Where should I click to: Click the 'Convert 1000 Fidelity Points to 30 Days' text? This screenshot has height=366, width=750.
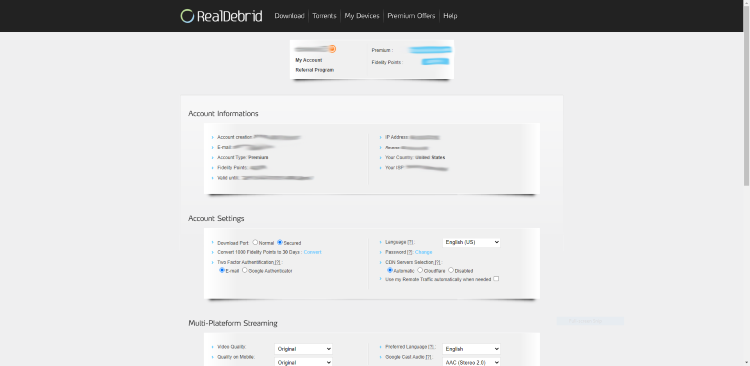click(x=259, y=252)
